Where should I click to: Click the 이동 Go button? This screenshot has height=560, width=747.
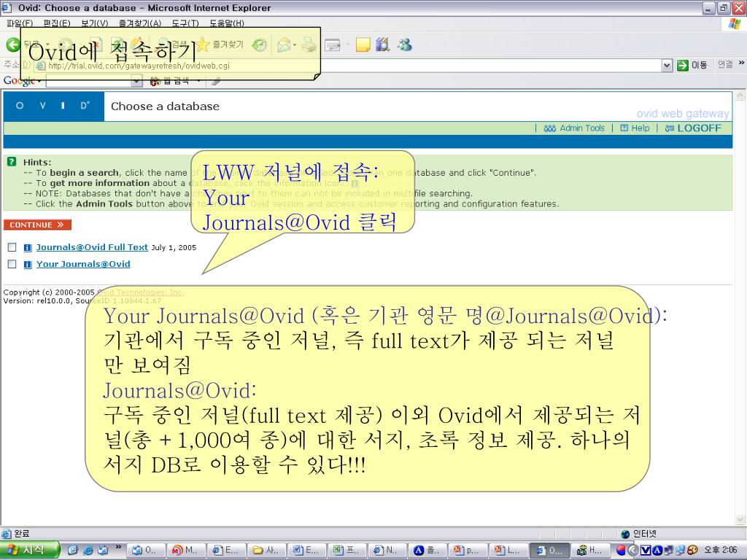coord(692,65)
